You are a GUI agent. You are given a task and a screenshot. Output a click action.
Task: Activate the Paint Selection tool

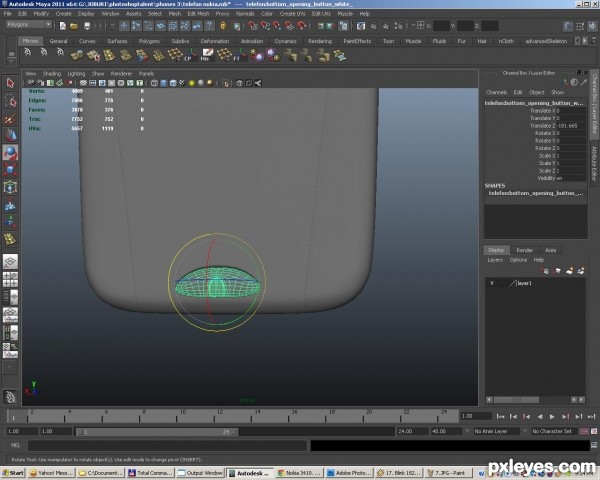(10, 118)
